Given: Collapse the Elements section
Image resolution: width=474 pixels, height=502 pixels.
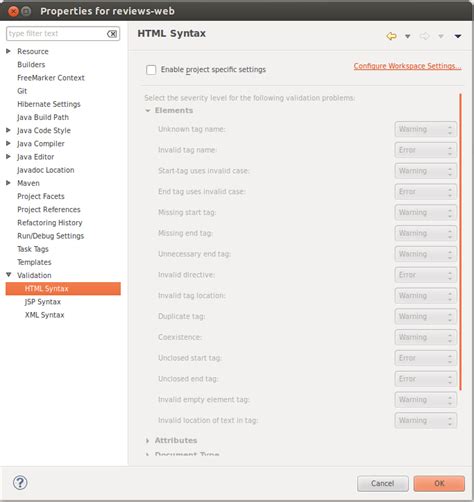Looking at the screenshot, I should tap(148, 111).
